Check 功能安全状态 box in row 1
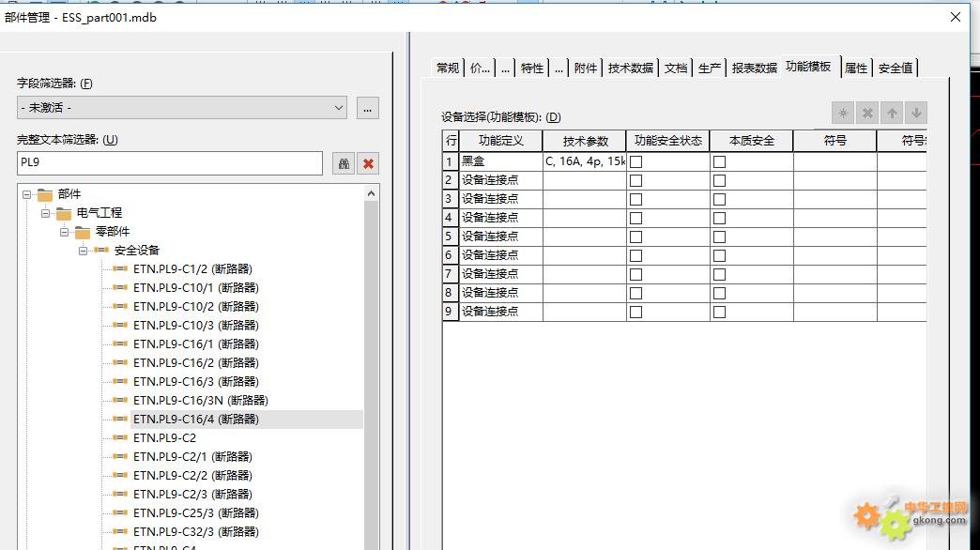Viewport: 980px width, 550px height. tap(635, 161)
